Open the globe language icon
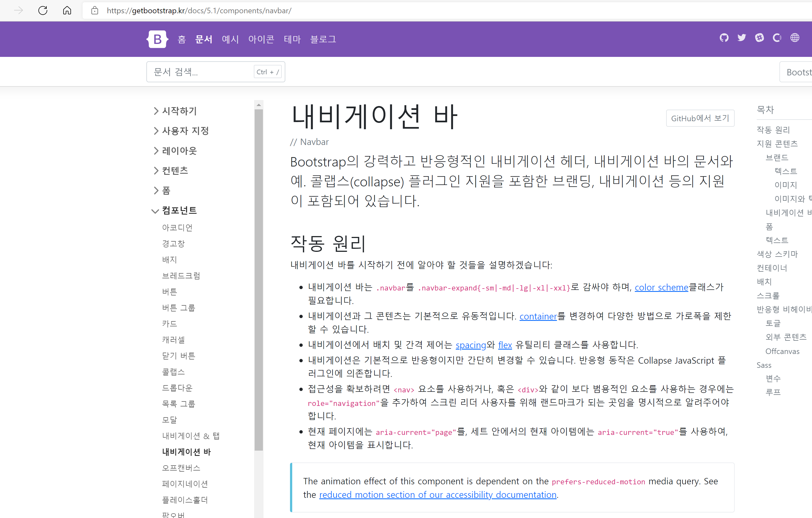 click(795, 38)
